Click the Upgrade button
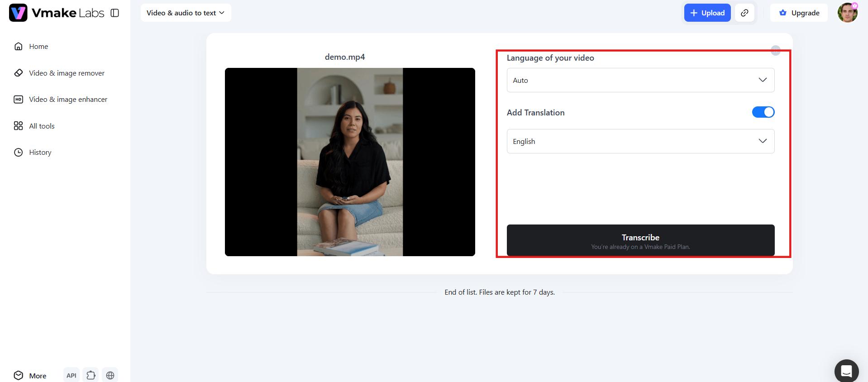868x382 pixels. point(799,13)
